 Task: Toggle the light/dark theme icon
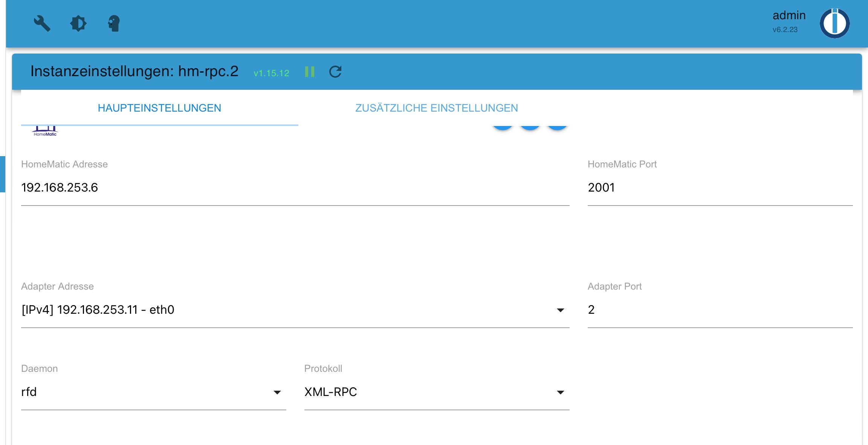point(78,23)
